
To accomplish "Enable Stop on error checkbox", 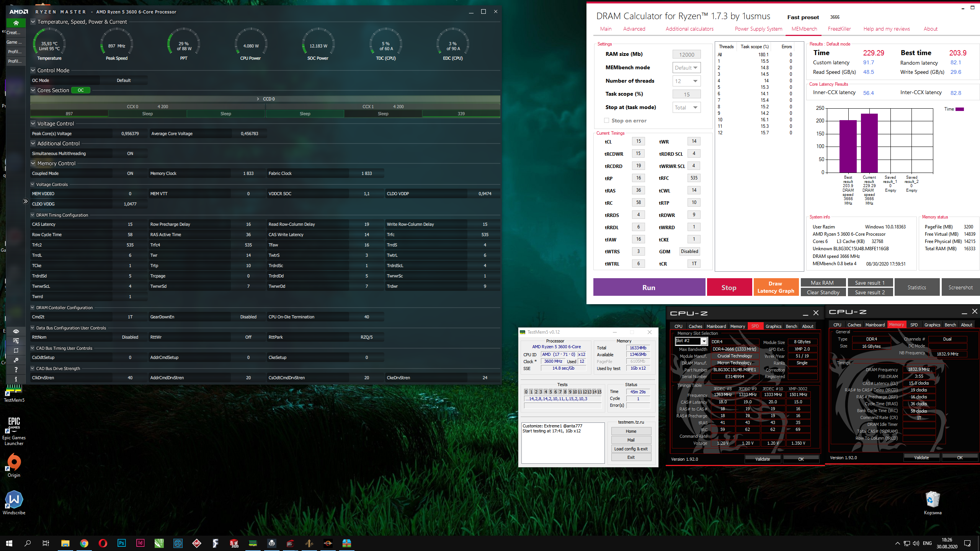I will point(606,121).
